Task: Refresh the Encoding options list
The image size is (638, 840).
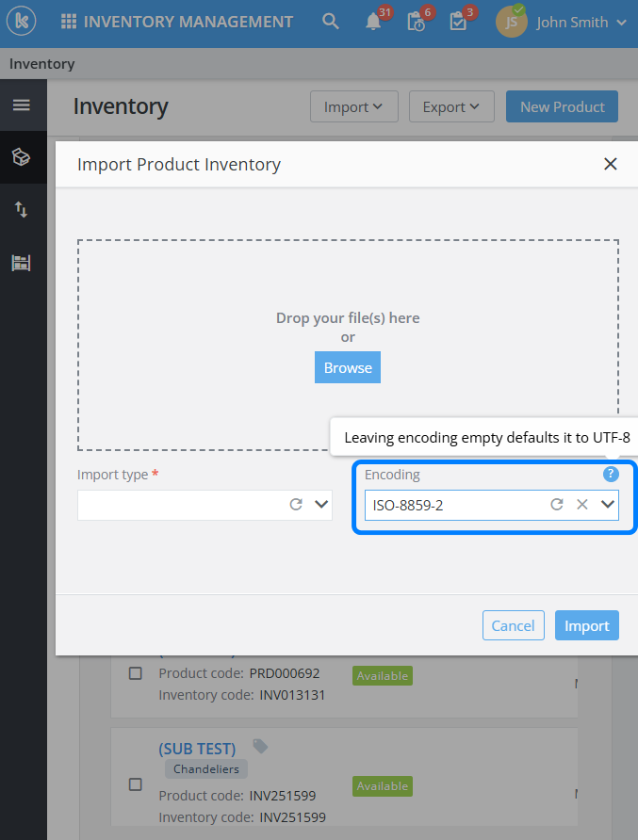Action: pyautogui.click(x=557, y=505)
